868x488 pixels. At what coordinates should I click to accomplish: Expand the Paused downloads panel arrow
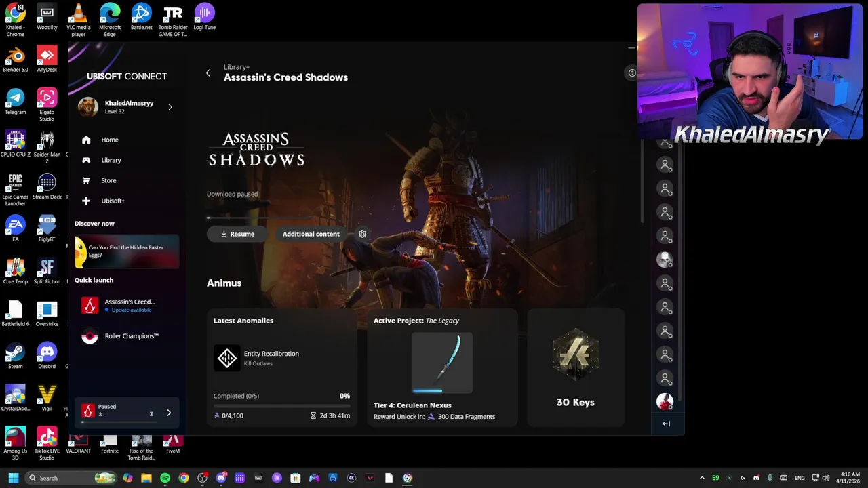(x=169, y=413)
